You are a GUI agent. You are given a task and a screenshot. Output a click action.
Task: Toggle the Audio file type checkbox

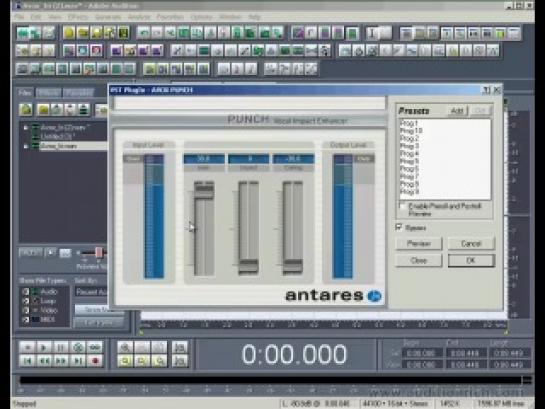coord(26,292)
